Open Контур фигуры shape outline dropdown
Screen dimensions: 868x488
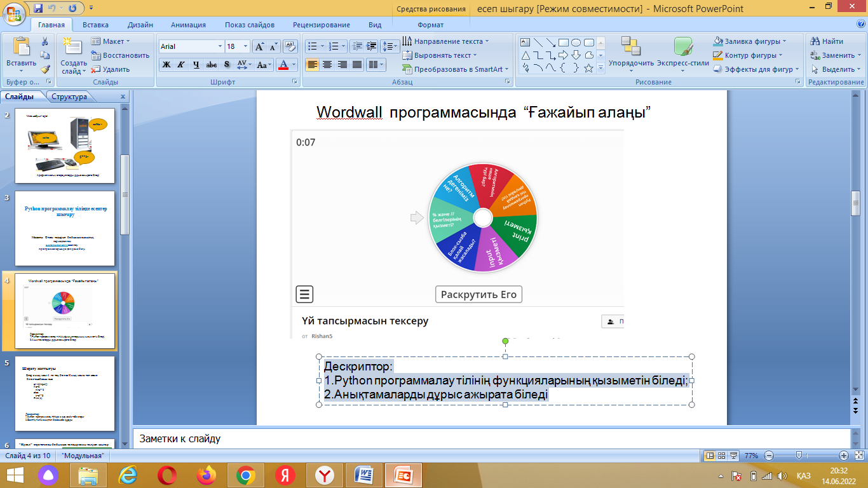pos(749,55)
